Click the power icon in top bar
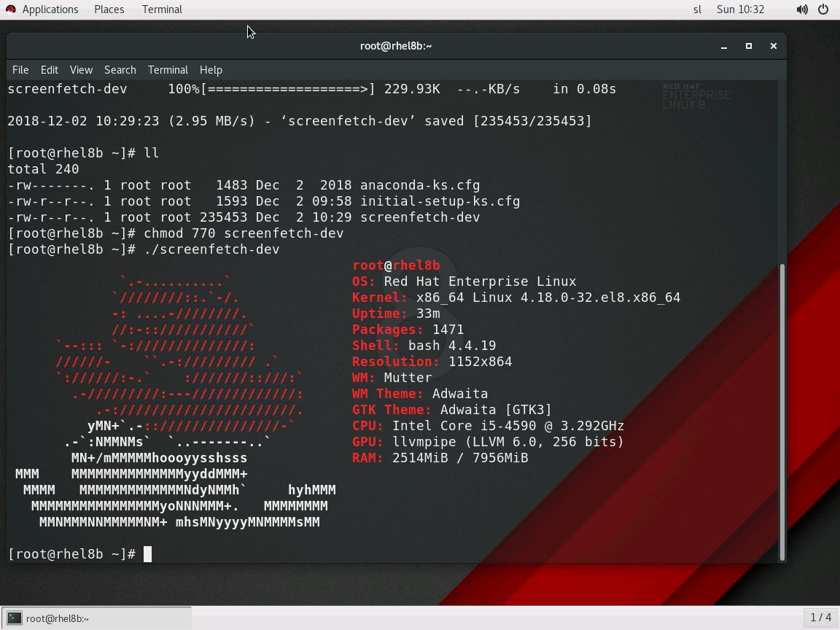This screenshot has width=840, height=630. (x=823, y=9)
